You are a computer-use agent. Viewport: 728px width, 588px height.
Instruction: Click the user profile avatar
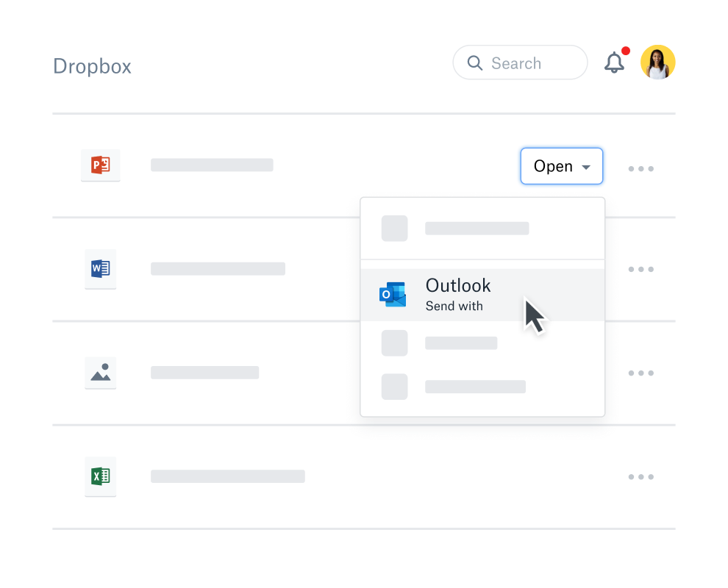point(657,62)
